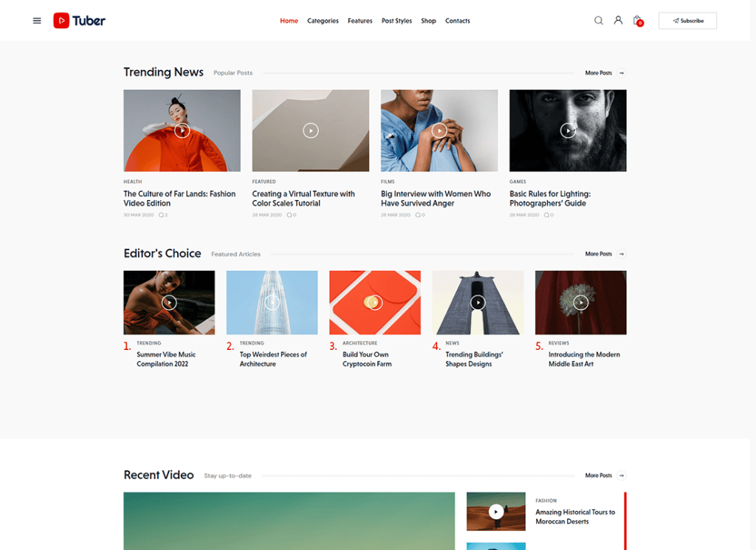Play the Moroccan Deserts video thumbnail
This screenshot has width=756, height=550.
tap(495, 512)
